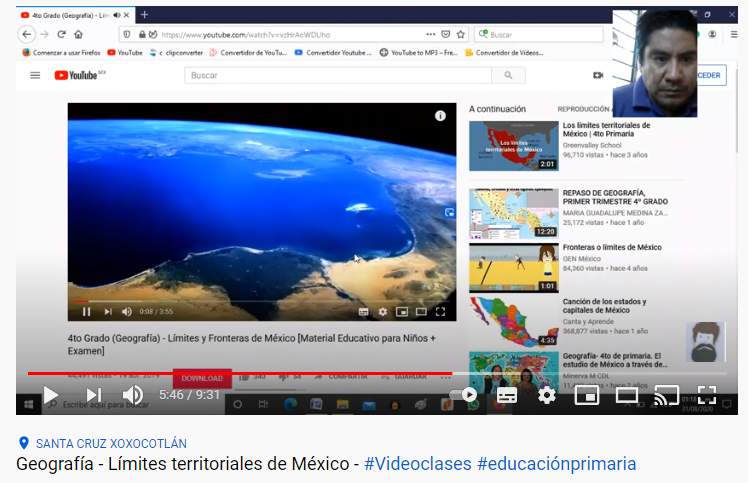Switch outer player to theater mode
The width and height of the screenshot is (748, 483).
pos(626,395)
